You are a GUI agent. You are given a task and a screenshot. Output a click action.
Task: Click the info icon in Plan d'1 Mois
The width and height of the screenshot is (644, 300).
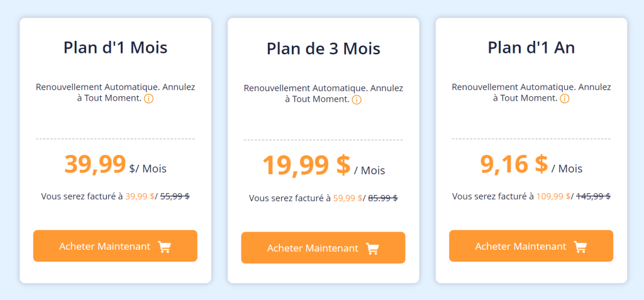tap(148, 99)
